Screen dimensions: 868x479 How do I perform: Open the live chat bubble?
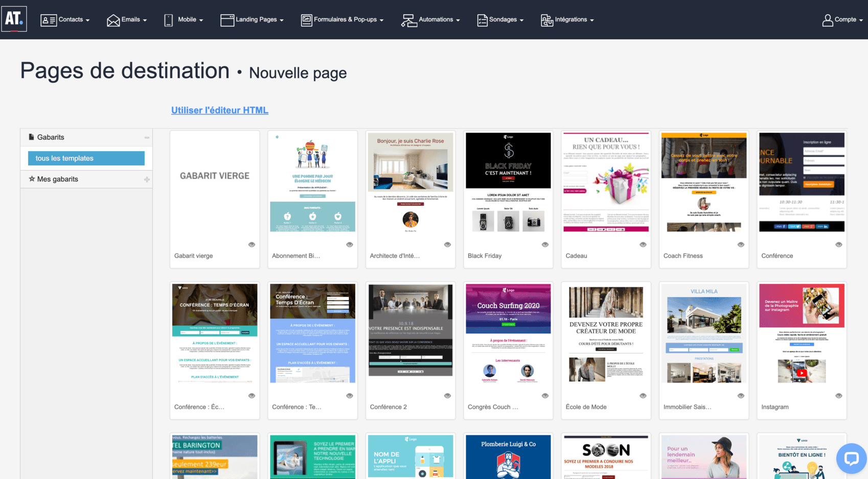(x=851, y=458)
